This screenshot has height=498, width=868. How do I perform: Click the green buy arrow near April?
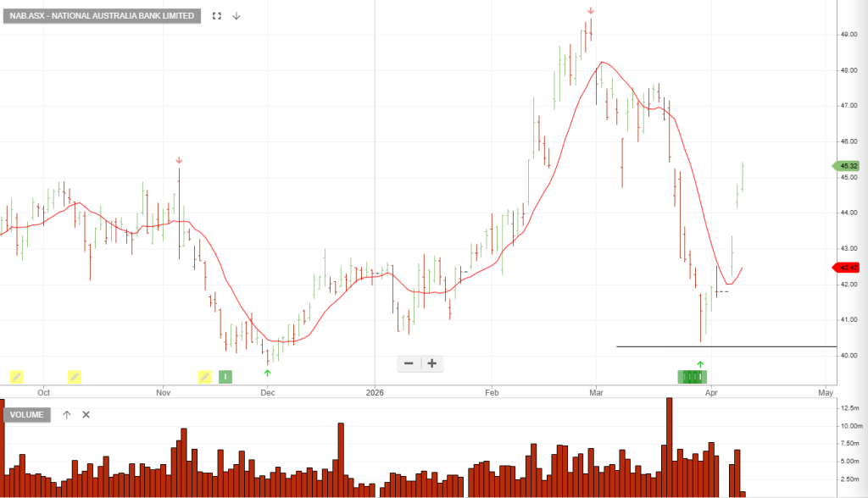click(x=700, y=363)
